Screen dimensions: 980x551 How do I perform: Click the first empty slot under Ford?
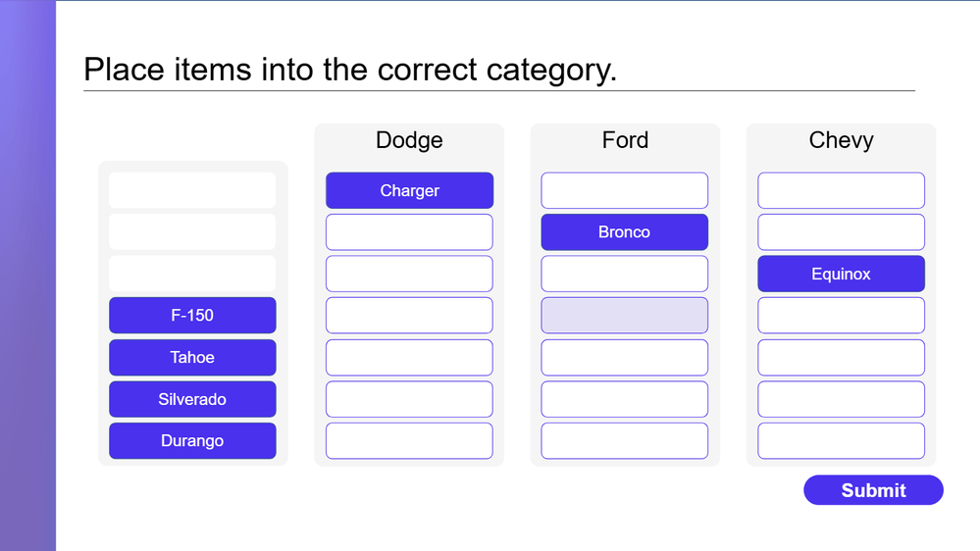[x=624, y=191]
